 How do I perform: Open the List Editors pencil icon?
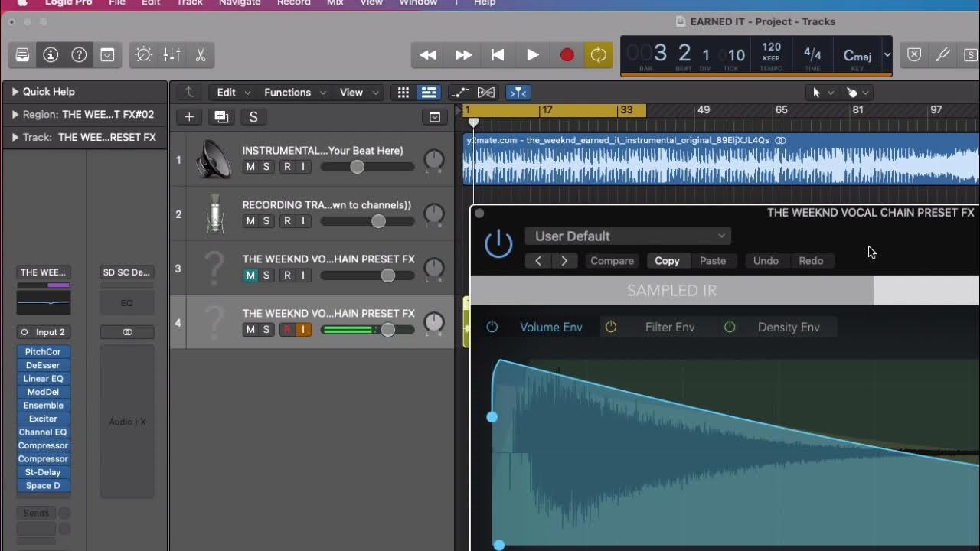[942, 55]
